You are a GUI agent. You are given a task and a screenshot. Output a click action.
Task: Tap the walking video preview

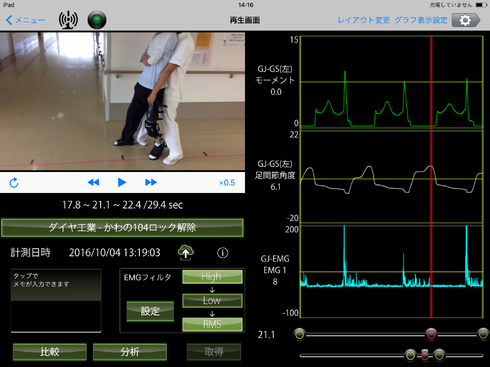click(122, 101)
